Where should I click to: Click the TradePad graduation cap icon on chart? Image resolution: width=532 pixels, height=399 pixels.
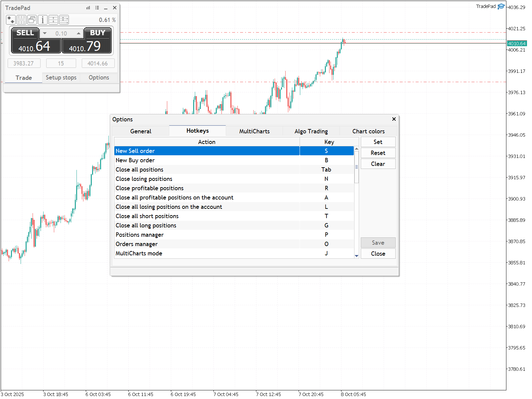click(501, 6)
